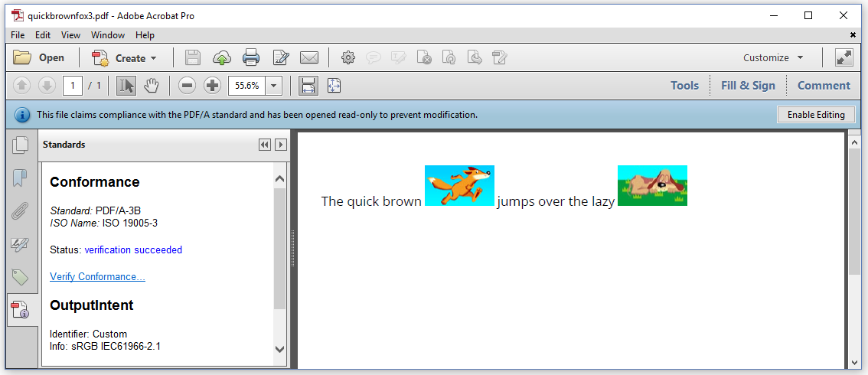This screenshot has height=375, width=868.
Task: Open Standards panel options arrow
Action: coord(281,145)
